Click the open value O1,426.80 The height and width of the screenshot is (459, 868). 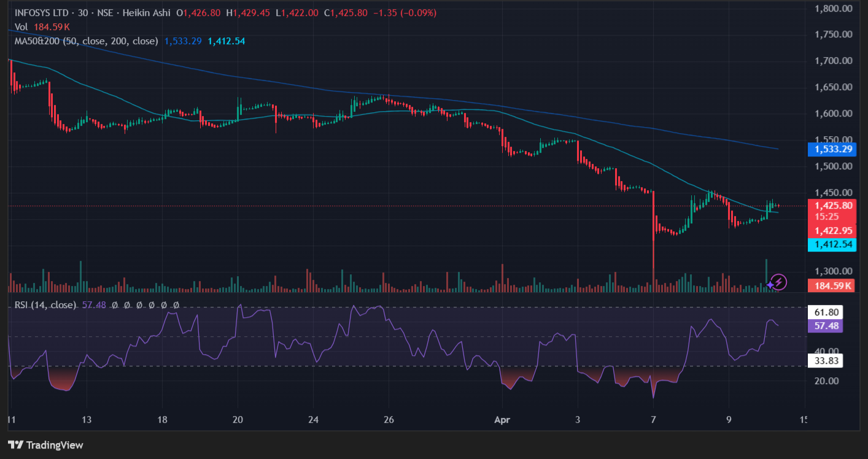(199, 12)
